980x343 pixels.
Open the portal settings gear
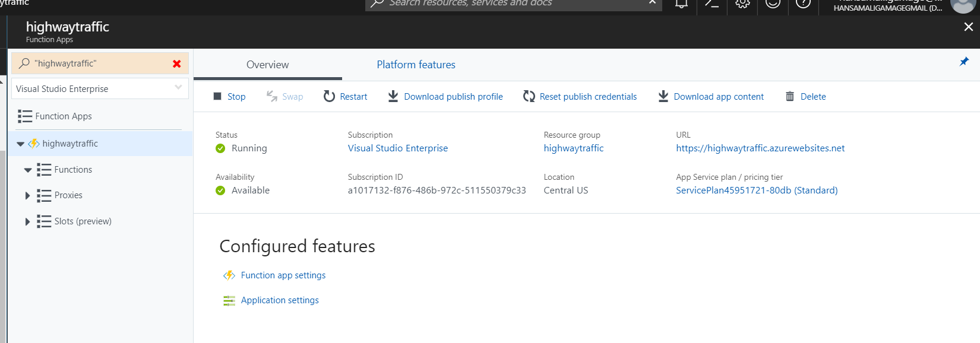coord(742,4)
